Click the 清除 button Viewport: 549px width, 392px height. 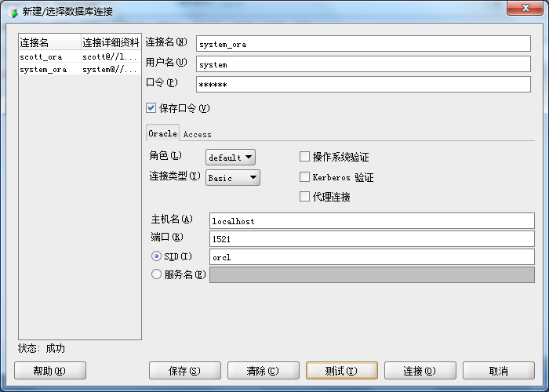pyautogui.click(x=264, y=371)
